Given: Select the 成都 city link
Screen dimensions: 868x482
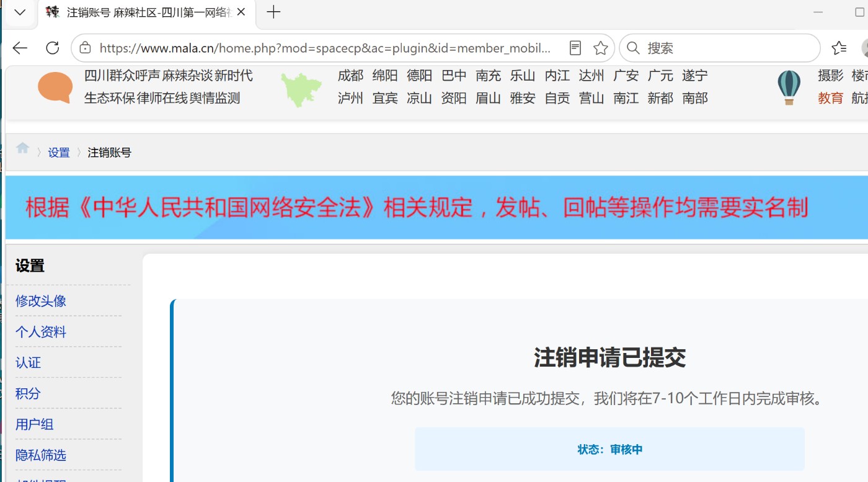Looking at the screenshot, I should coord(350,76).
